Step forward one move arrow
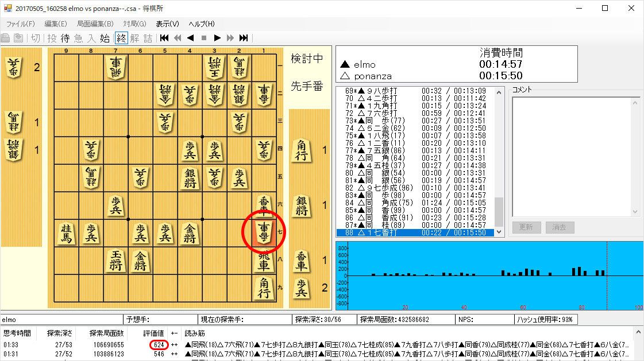The width and height of the screenshot is (644, 361). point(217,38)
